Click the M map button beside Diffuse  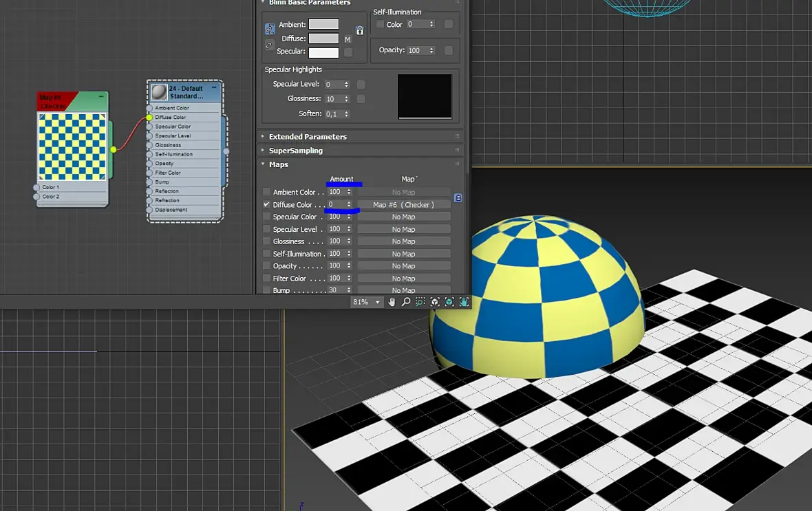[348, 40]
